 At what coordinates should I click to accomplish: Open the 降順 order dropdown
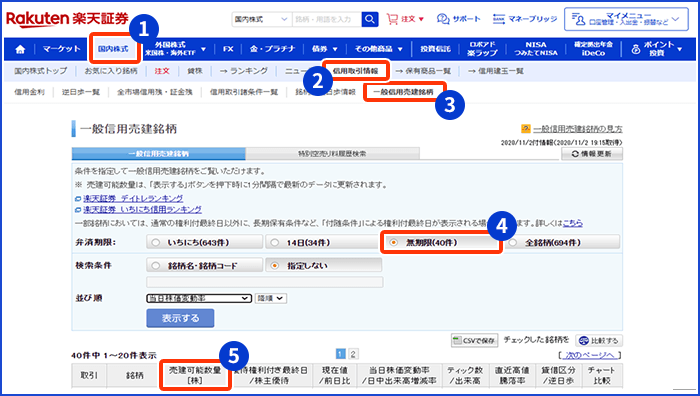(x=271, y=298)
